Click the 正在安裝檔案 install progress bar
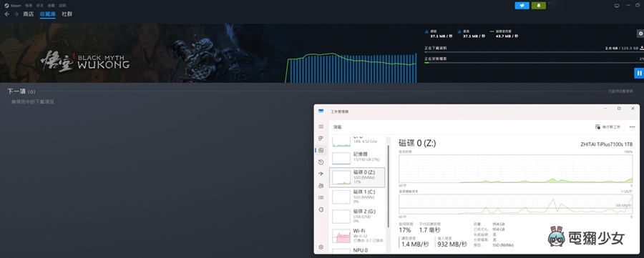The height and width of the screenshot is (258, 644). point(534,63)
